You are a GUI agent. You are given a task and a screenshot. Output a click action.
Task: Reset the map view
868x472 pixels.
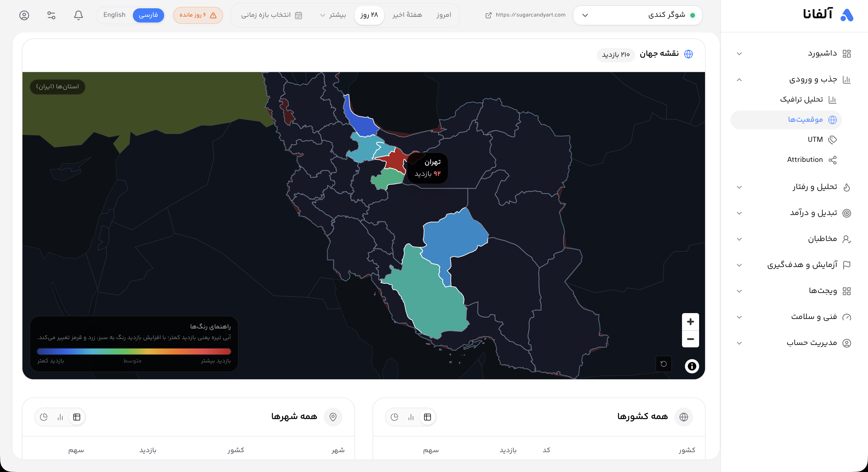[663, 364]
